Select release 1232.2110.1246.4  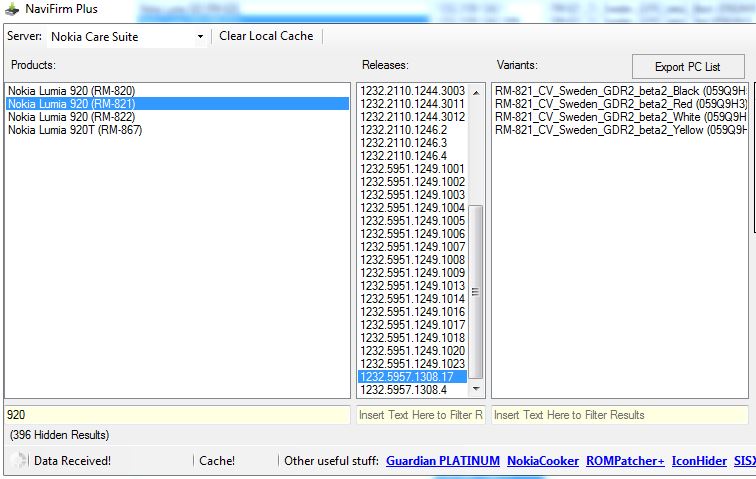(x=413, y=156)
